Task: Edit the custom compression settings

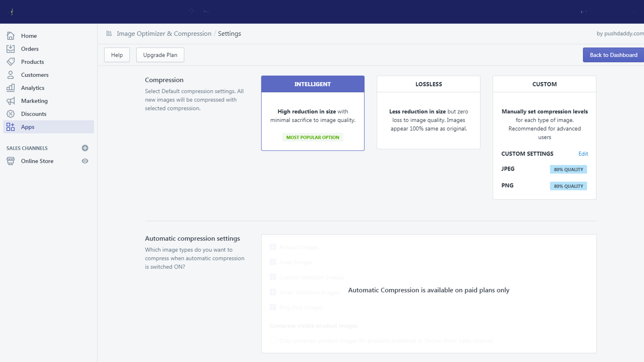Action: point(583,154)
